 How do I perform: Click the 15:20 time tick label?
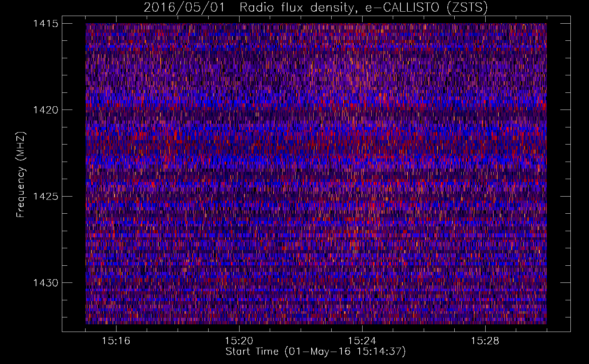pos(239,341)
